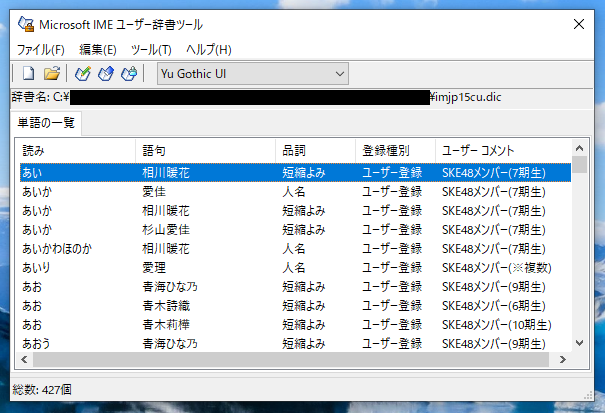
Task: Select the あいり row with 愛理
Action: tap(296, 267)
